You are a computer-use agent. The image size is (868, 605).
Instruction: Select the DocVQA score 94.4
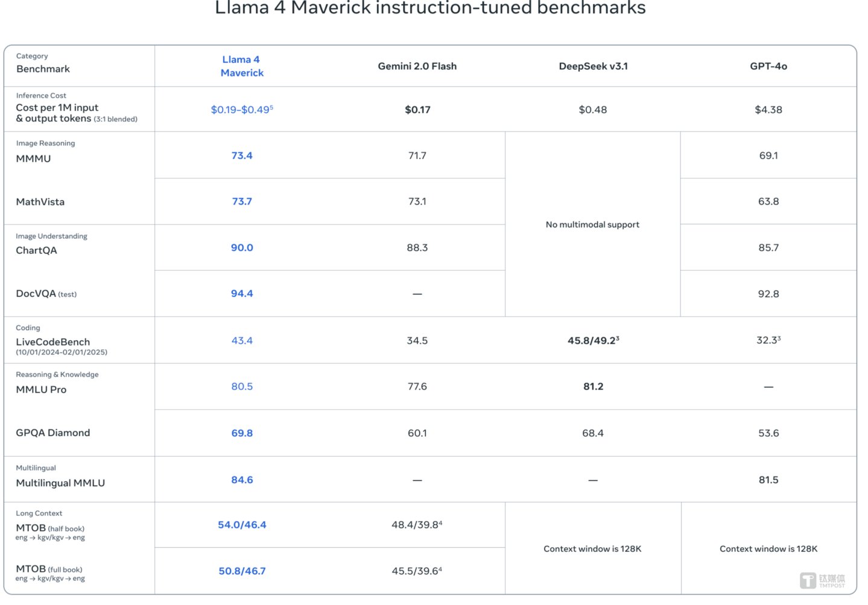click(x=242, y=294)
